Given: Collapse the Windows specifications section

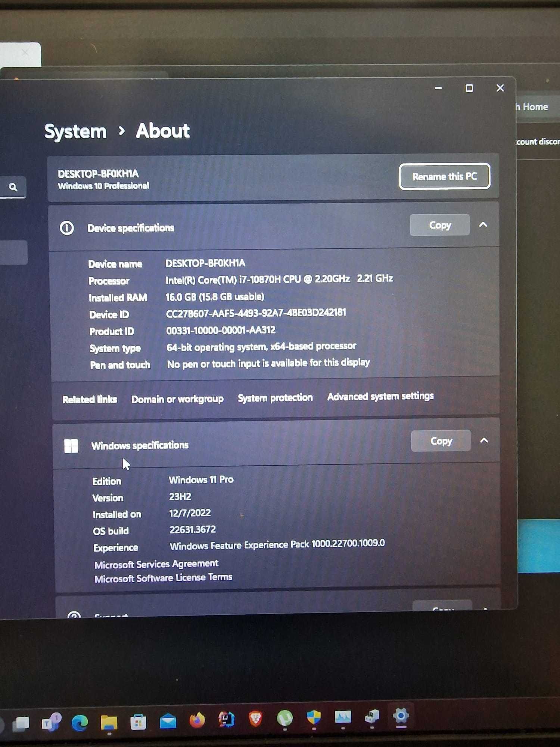Looking at the screenshot, I should (x=484, y=440).
